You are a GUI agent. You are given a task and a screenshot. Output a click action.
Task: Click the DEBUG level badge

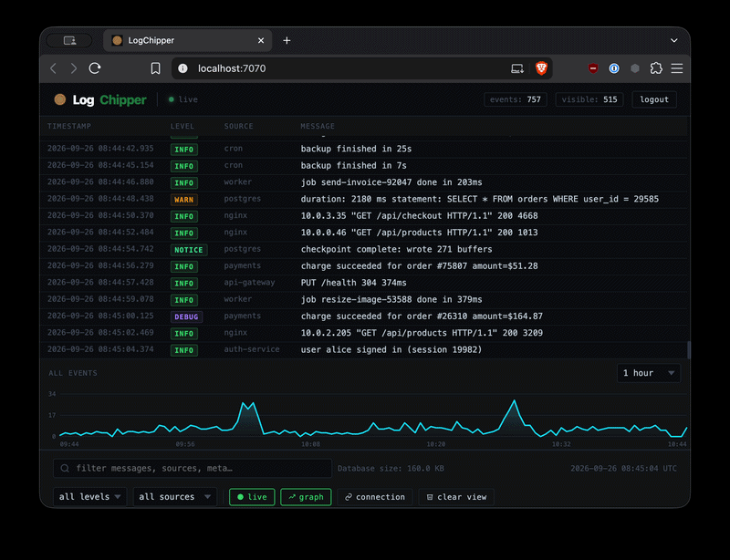tap(186, 317)
